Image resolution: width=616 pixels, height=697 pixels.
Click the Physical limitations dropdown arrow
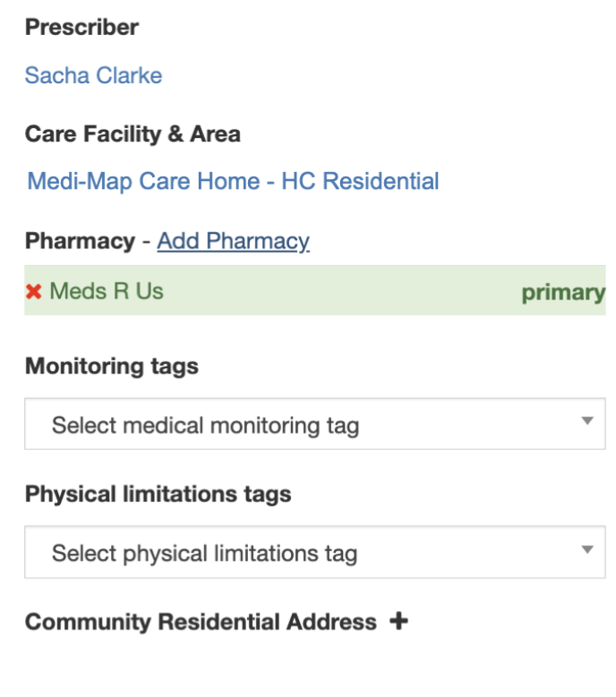click(x=587, y=550)
